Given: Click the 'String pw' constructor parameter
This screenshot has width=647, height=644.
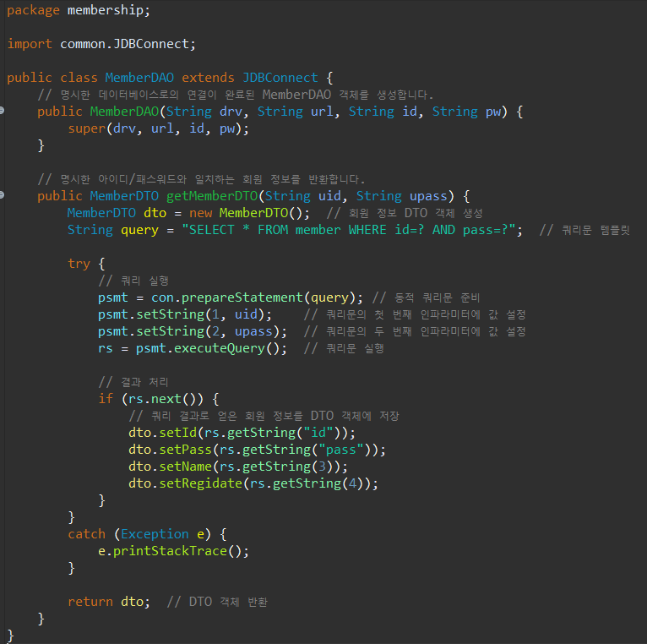Looking at the screenshot, I should (x=467, y=112).
